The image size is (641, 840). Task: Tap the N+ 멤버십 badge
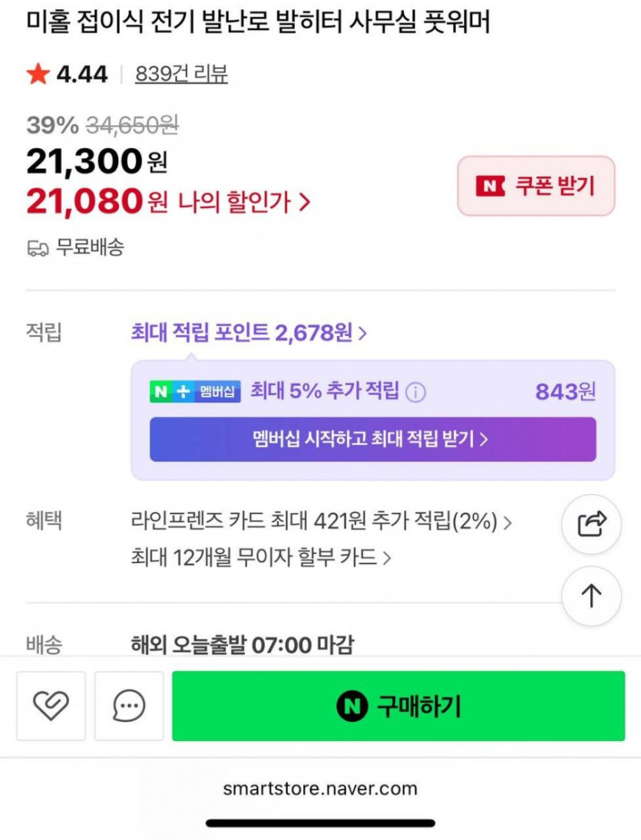click(195, 392)
